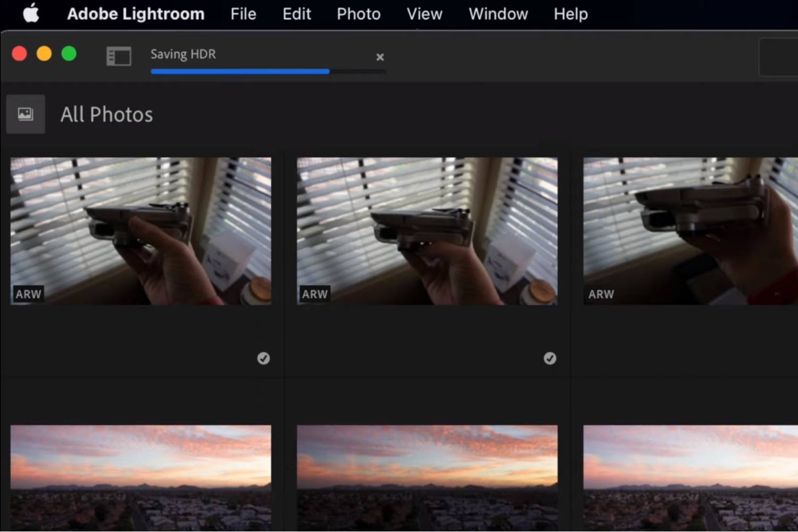
Task: Toggle the left sidebar panel icon
Action: coord(119,56)
